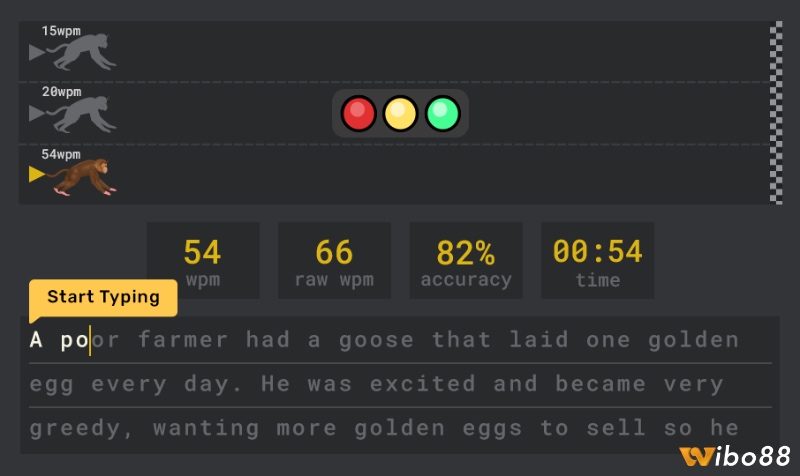Click the word 'greedy' in the passage
Image resolution: width=800 pixels, height=476 pixels.
tap(81, 429)
